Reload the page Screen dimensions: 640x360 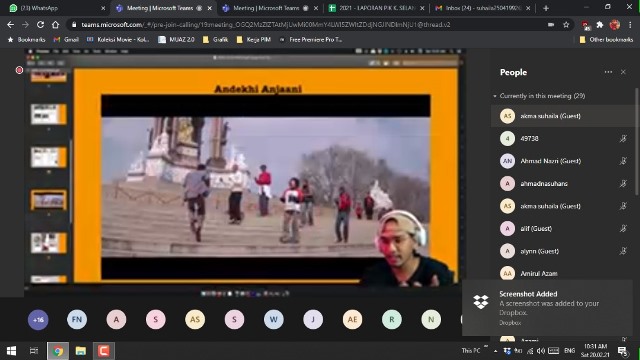pyautogui.click(x=40, y=25)
